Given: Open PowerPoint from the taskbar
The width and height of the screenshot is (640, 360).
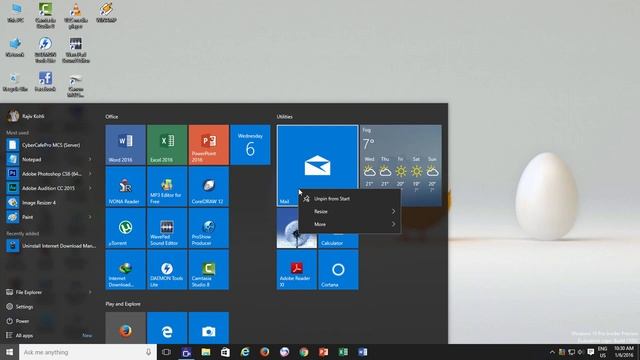Looking at the screenshot, I should pyautogui.click(x=323, y=352).
